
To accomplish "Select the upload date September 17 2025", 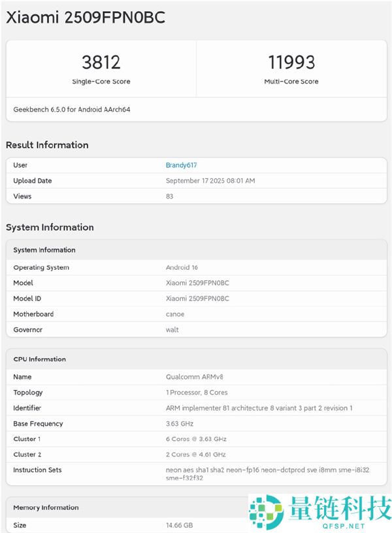I will pos(210,181).
